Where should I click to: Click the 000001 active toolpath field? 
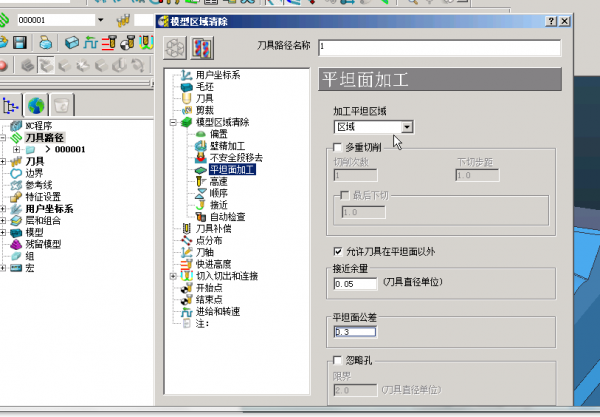click(x=56, y=20)
